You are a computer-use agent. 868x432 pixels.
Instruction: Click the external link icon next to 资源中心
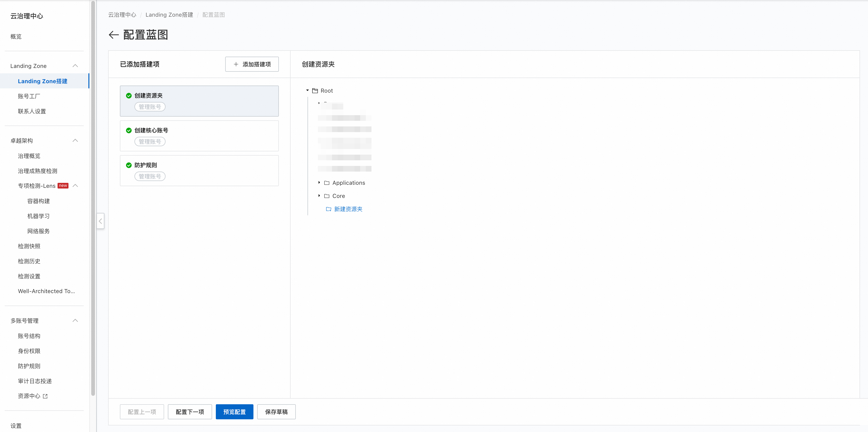click(x=45, y=396)
